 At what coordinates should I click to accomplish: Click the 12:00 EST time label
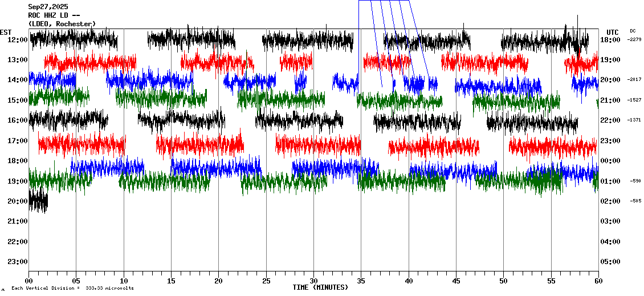click(x=18, y=39)
